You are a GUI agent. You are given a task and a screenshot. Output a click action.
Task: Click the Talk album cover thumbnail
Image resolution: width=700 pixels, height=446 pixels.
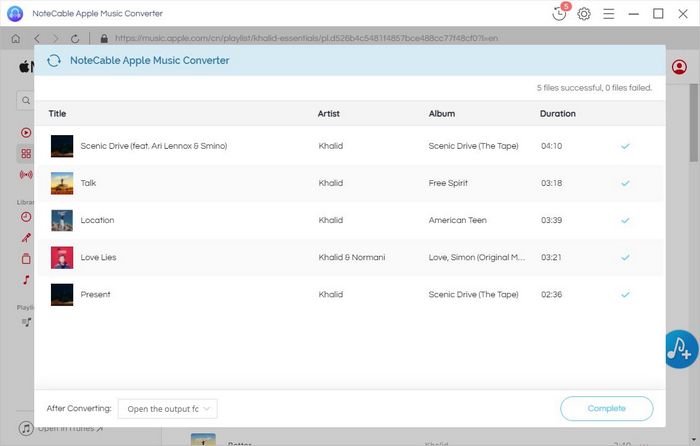62,183
